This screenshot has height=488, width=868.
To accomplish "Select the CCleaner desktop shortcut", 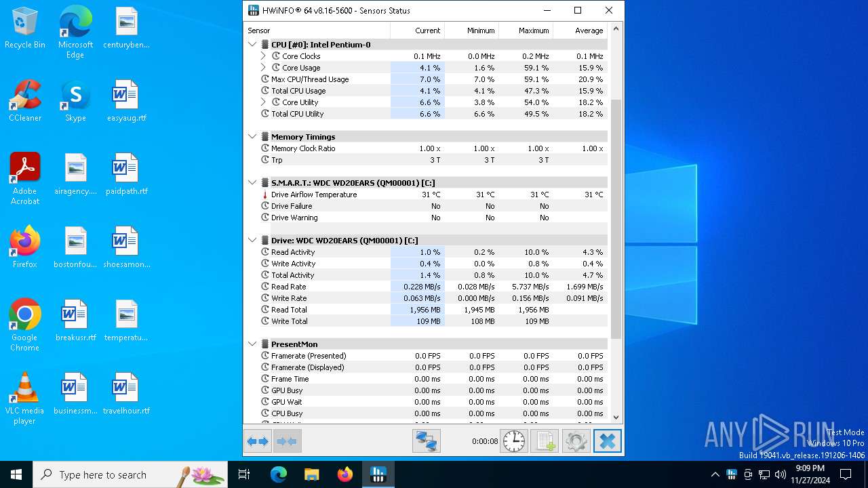I will (x=25, y=102).
